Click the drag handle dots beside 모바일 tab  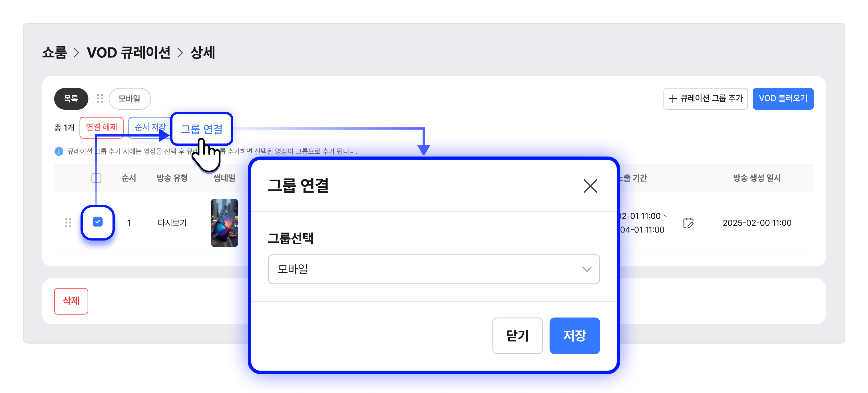click(x=100, y=99)
